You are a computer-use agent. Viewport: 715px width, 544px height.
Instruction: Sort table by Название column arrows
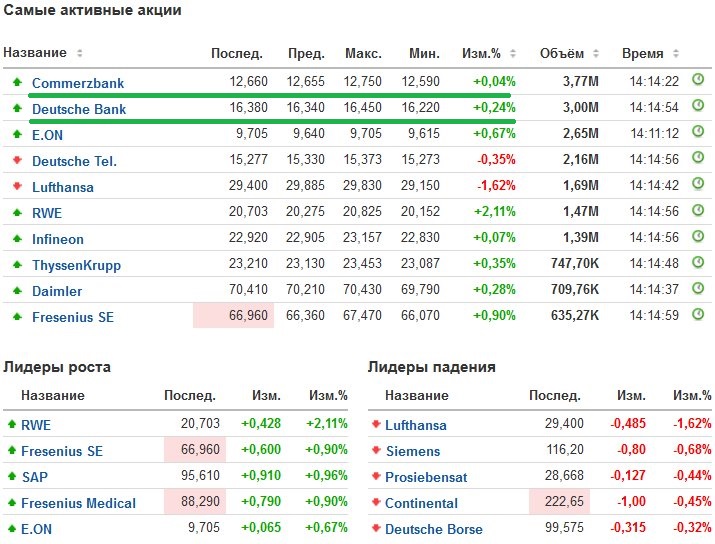pos(79,53)
